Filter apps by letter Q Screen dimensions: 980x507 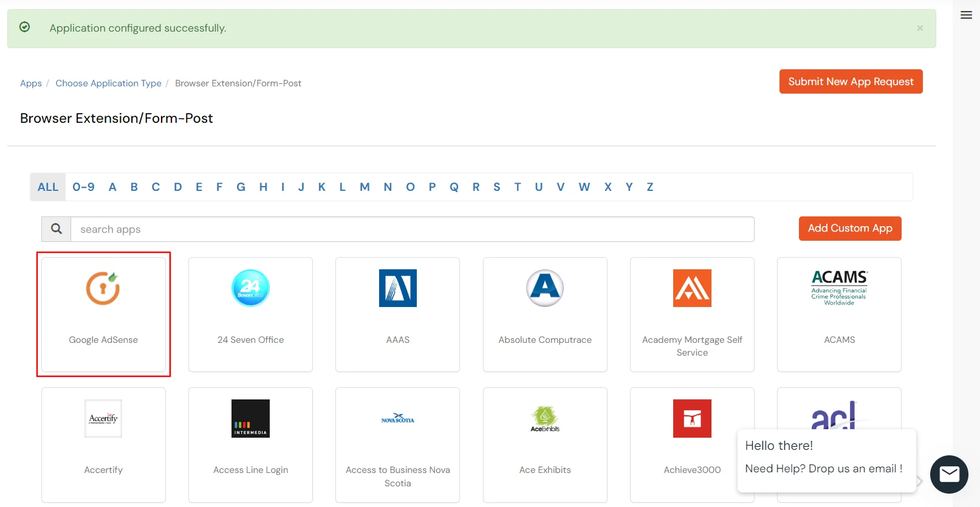454,187
